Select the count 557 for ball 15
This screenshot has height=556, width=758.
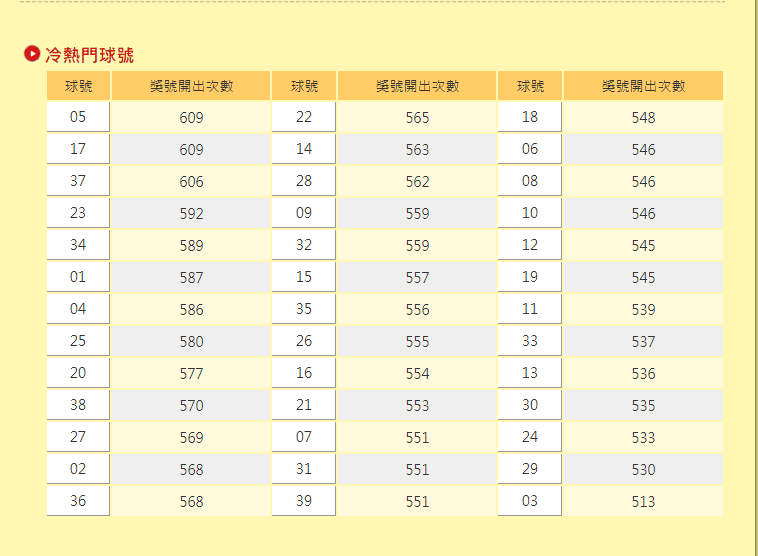click(x=417, y=277)
